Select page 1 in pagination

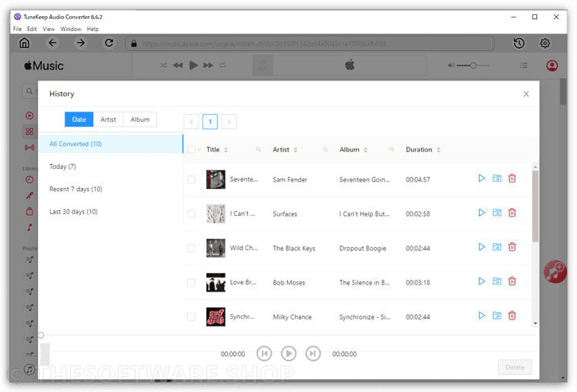(x=210, y=122)
